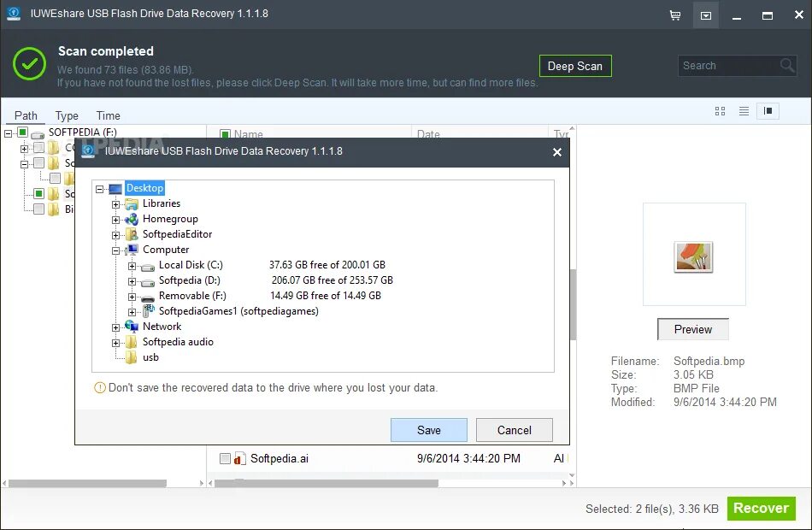The image size is (812, 530).
Task: Click '37.63 GB free of 200.01 GB' text
Action: click(x=327, y=265)
